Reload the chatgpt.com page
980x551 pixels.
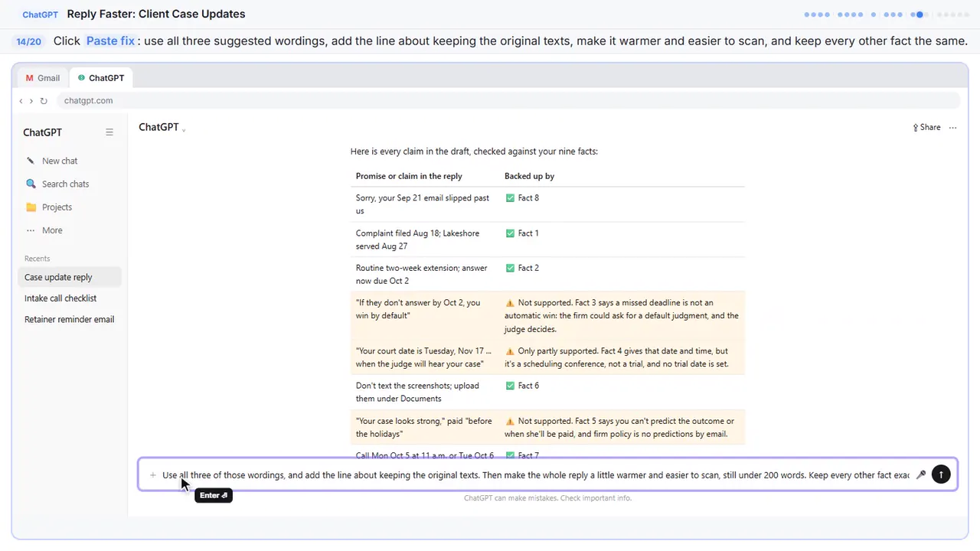44,101
